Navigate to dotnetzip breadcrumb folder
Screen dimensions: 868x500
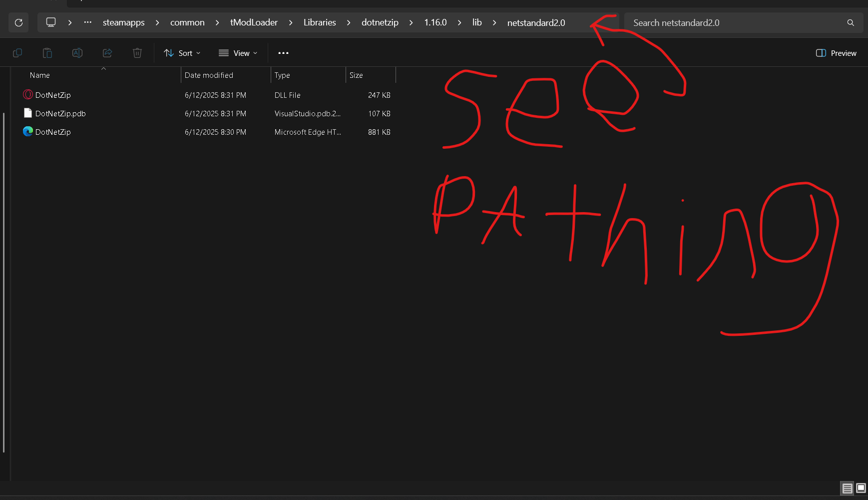(380, 22)
